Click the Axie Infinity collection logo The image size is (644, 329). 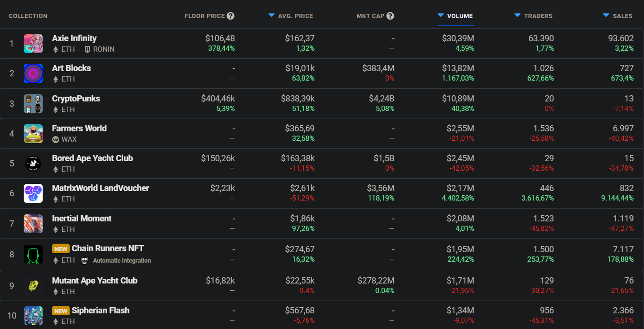pos(33,44)
